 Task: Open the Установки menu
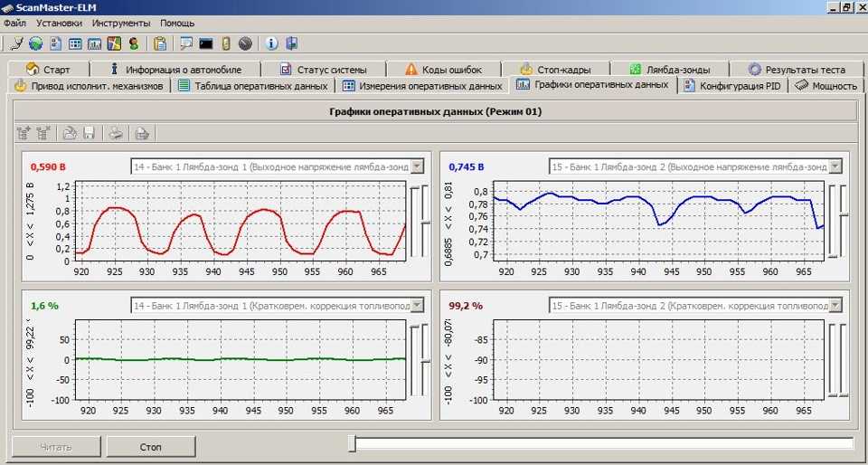tap(60, 24)
